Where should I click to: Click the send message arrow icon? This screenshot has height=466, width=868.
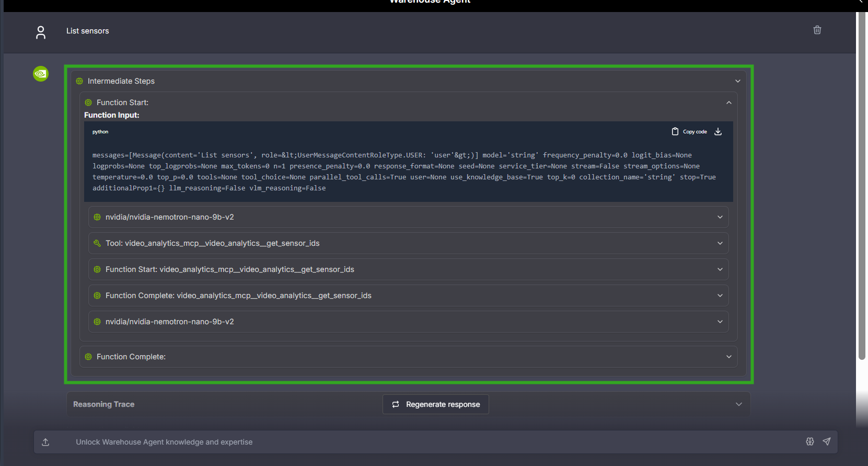tap(826, 442)
